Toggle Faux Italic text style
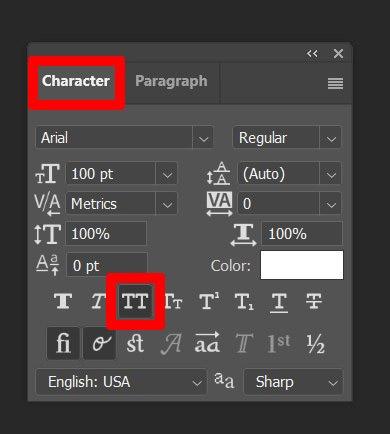 pos(98,301)
